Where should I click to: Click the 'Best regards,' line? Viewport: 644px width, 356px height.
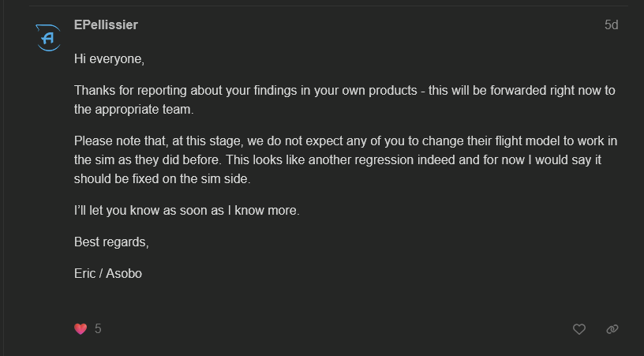click(111, 242)
